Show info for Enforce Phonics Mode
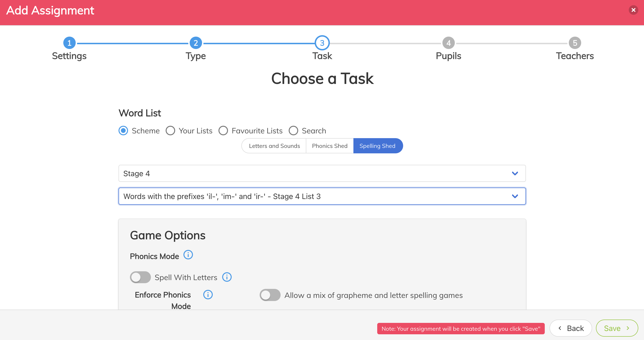Image resolution: width=644 pixels, height=340 pixels. point(208,295)
